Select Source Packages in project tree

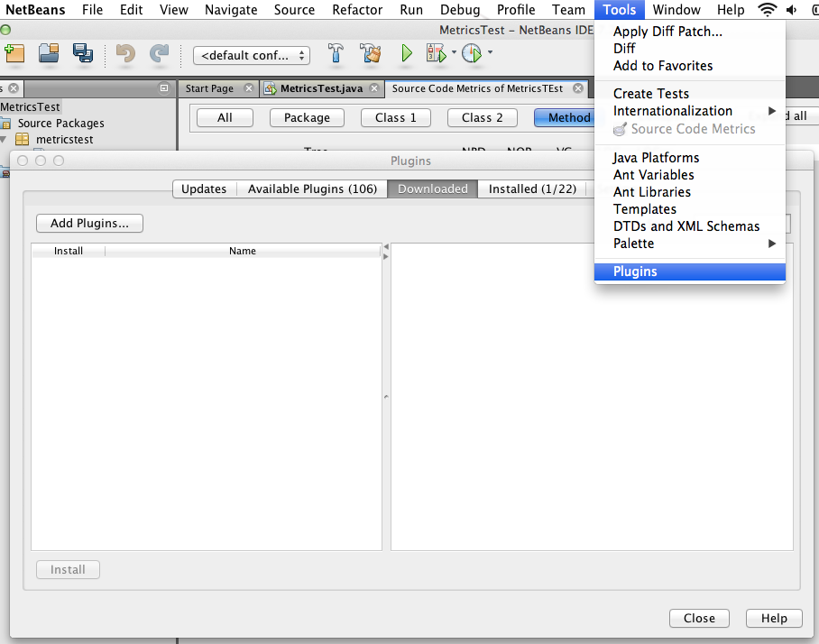(x=60, y=124)
